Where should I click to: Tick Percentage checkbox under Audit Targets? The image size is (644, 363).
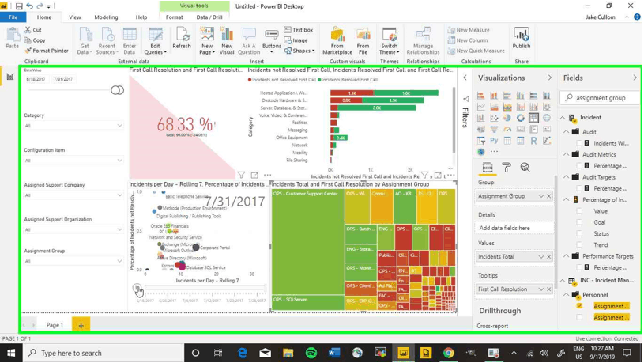point(579,188)
